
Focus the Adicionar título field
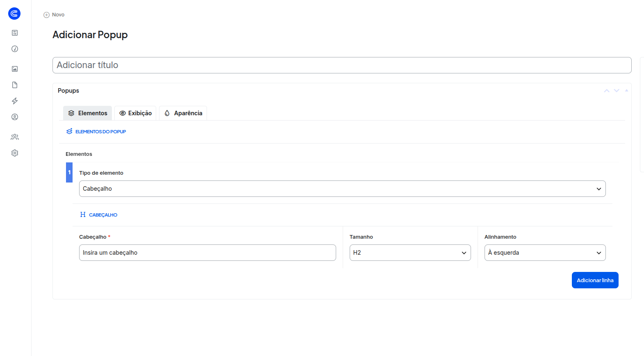pos(342,65)
